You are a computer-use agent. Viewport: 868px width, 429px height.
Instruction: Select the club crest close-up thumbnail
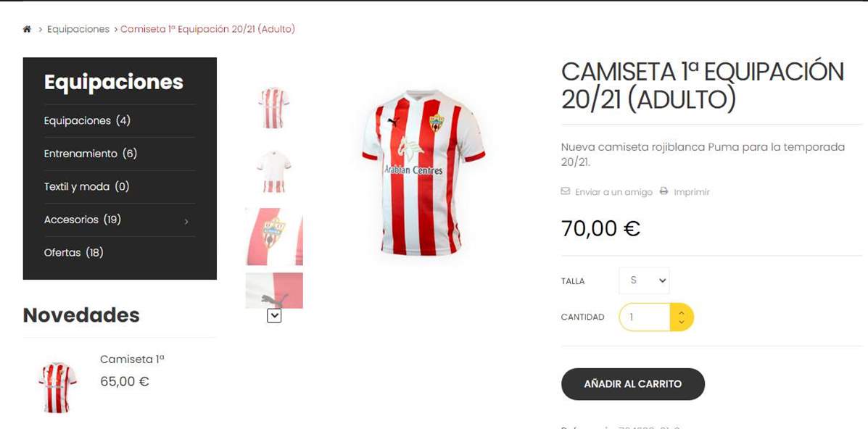(x=274, y=236)
